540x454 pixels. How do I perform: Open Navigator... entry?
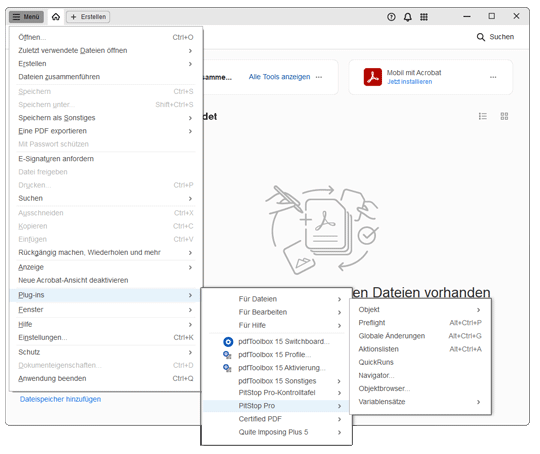click(420, 375)
